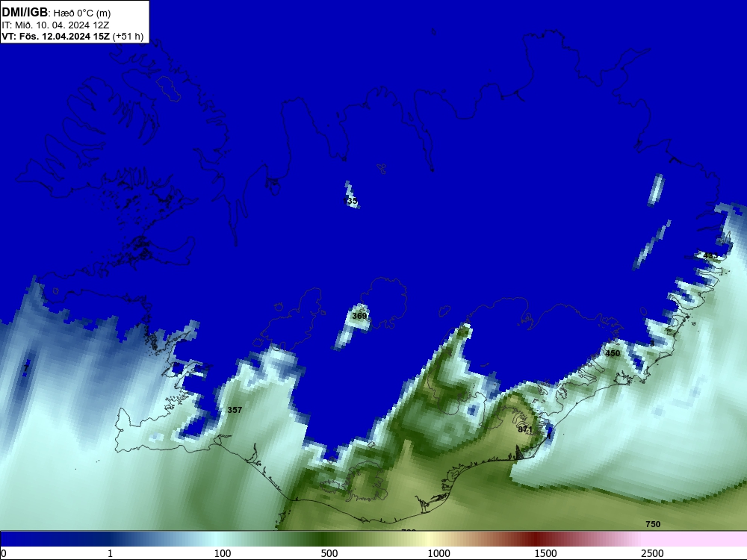Click the map value label 750
The image size is (747, 560).
653,524
